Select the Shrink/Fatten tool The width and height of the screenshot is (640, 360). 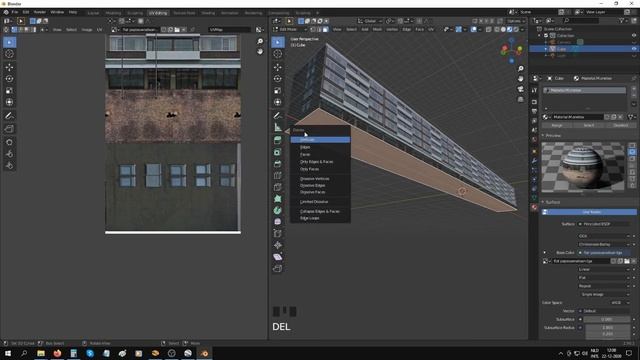[x=278, y=245]
